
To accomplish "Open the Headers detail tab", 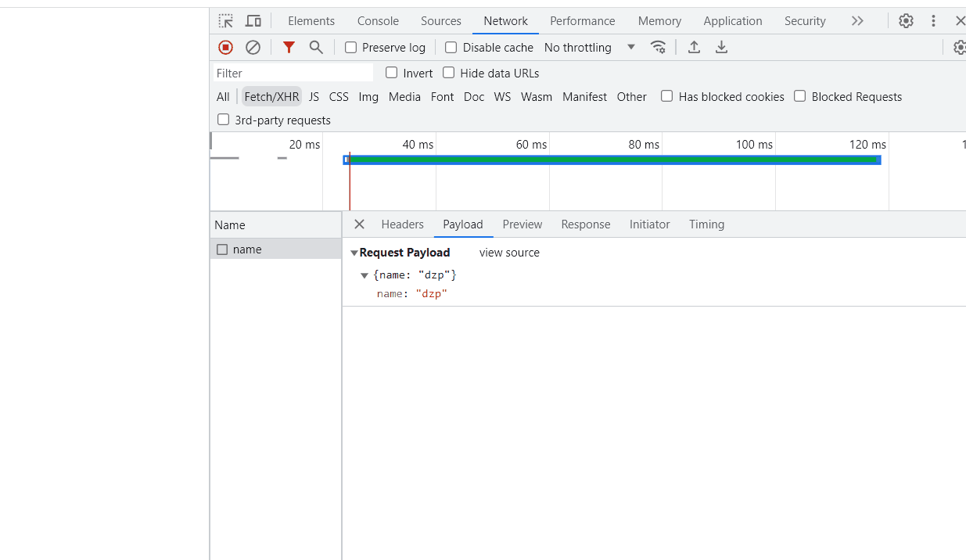I will click(x=403, y=224).
